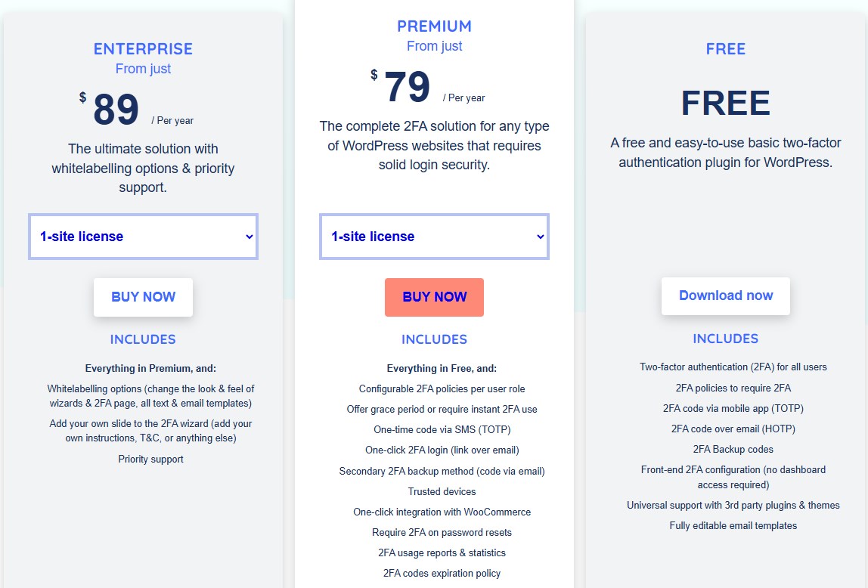Click One-click integration with WooCommerce text
Viewport: 868px width, 588px height.
pyautogui.click(x=442, y=512)
